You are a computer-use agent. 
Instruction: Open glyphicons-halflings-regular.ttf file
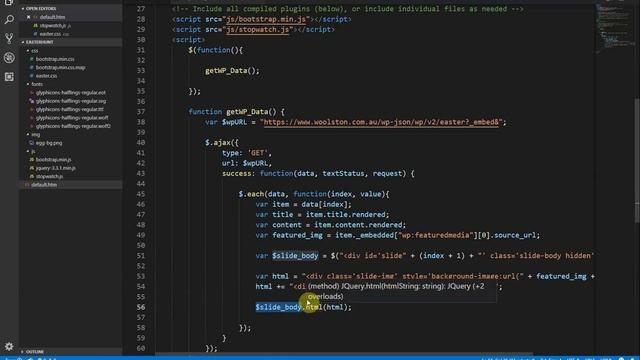70,109
